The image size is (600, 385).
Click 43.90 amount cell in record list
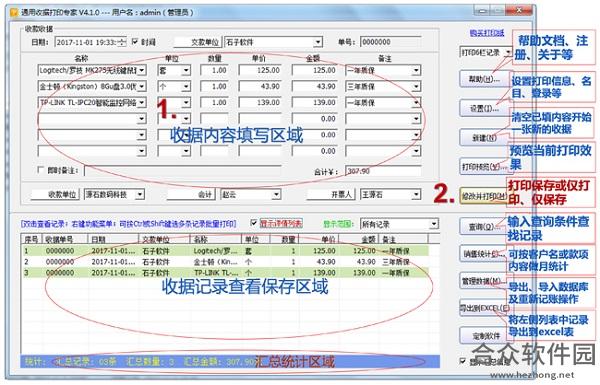[366, 262]
